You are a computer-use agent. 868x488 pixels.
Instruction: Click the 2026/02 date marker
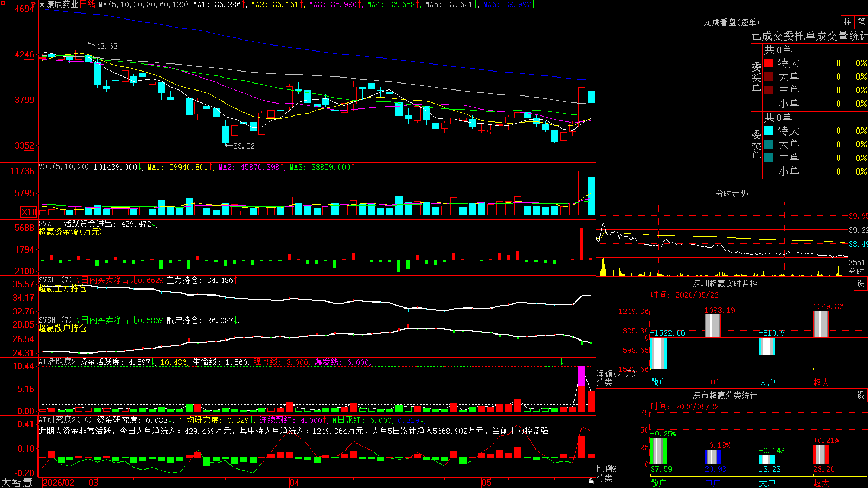[59, 483]
